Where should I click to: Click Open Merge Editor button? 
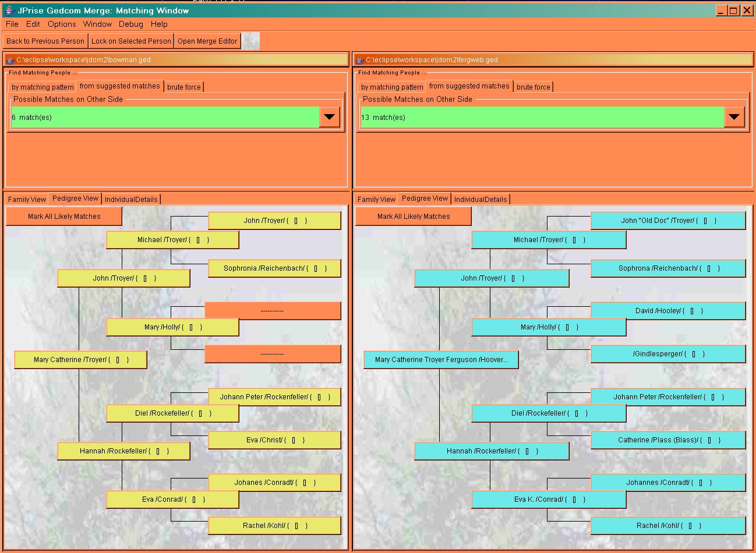click(x=207, y=41)
